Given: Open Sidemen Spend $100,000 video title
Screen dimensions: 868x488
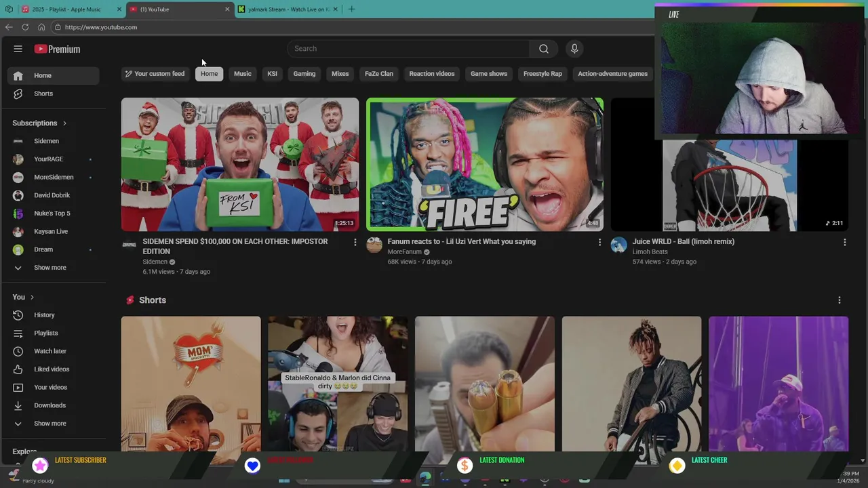Looking at the screenshot, I should coord(235,246).
